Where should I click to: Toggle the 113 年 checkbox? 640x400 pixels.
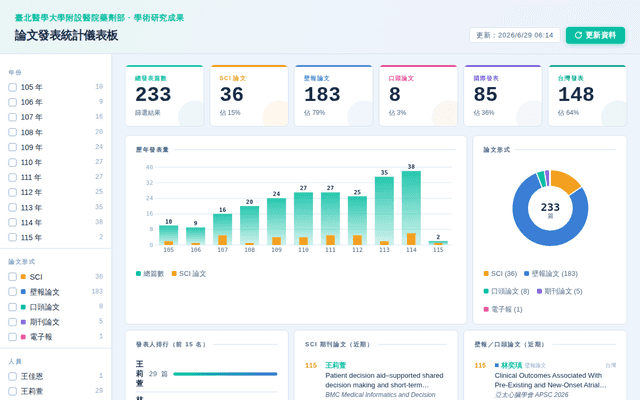[x=13, y=207]
